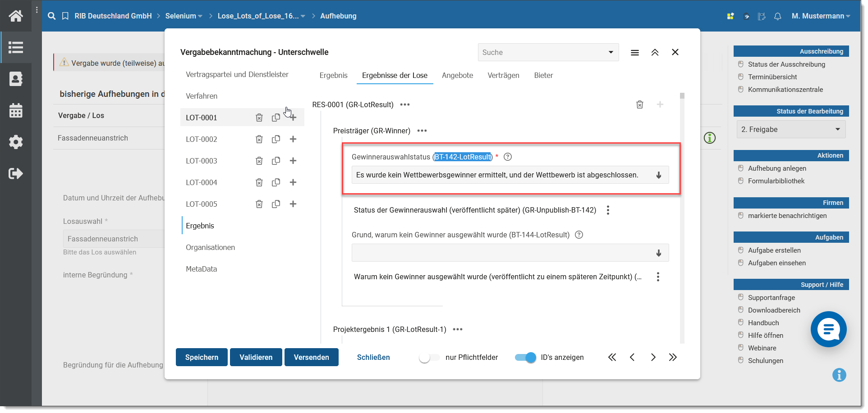This screenshot has width=868, height=413.
Task: Select Vertragspartei und Dienstleister section
Action: tap(237, 74)
